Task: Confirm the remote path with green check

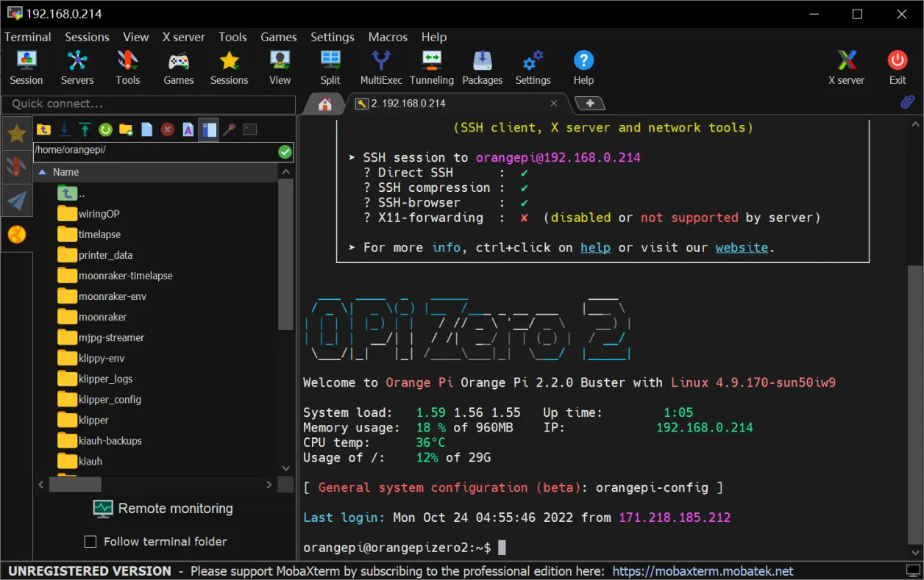Action: [x=285, y=152]
